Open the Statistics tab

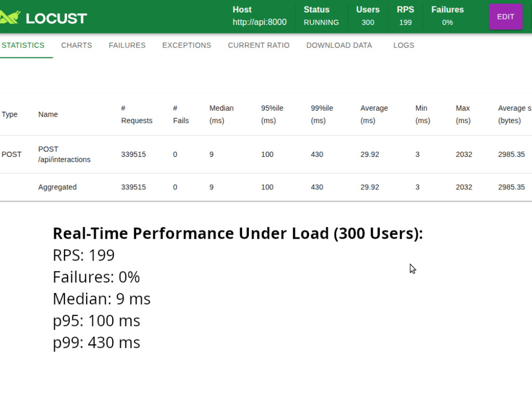(23, 45)
